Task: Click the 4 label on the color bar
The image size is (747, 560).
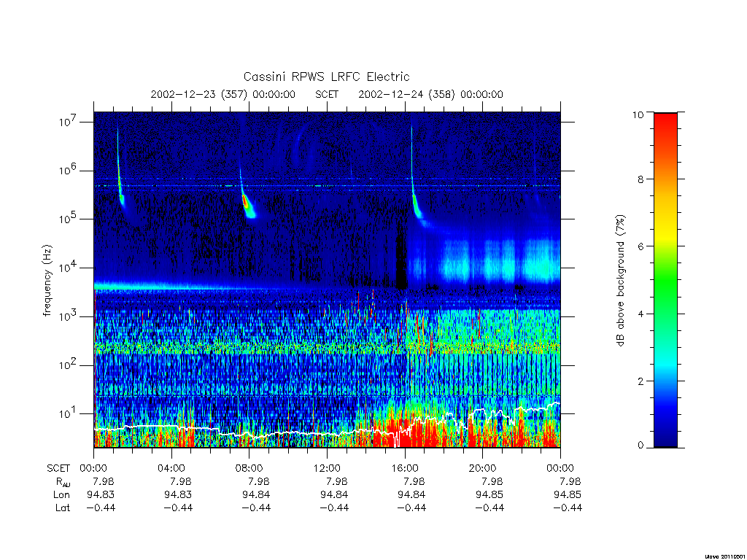Action: tap(640, 314)
